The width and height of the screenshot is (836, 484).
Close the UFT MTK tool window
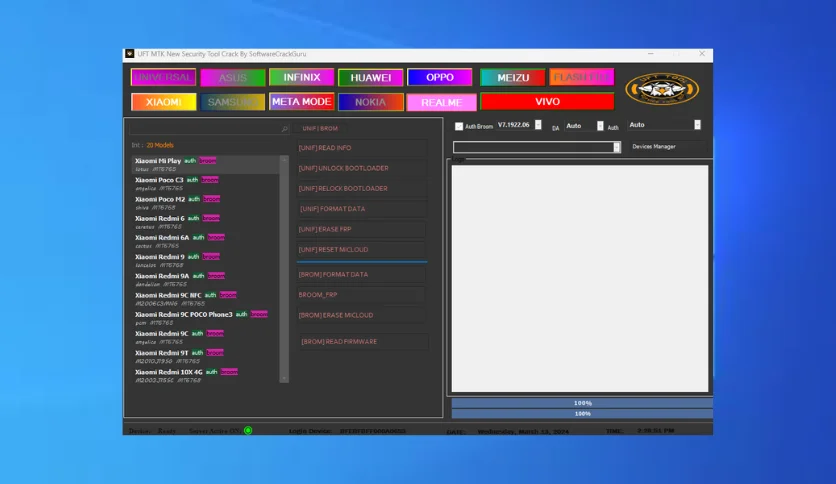702,54
